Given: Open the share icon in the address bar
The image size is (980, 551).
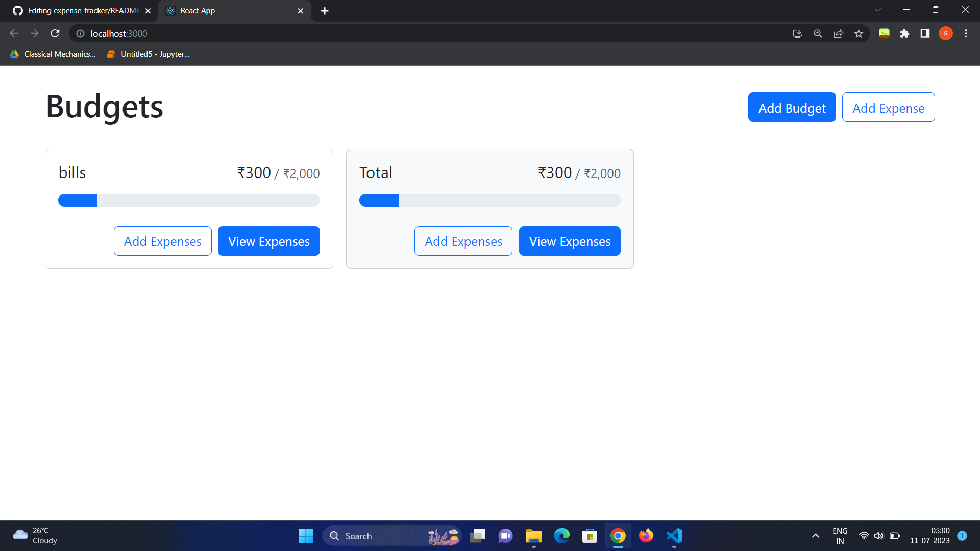Looking at the screenshot, I should coord(839,33).
